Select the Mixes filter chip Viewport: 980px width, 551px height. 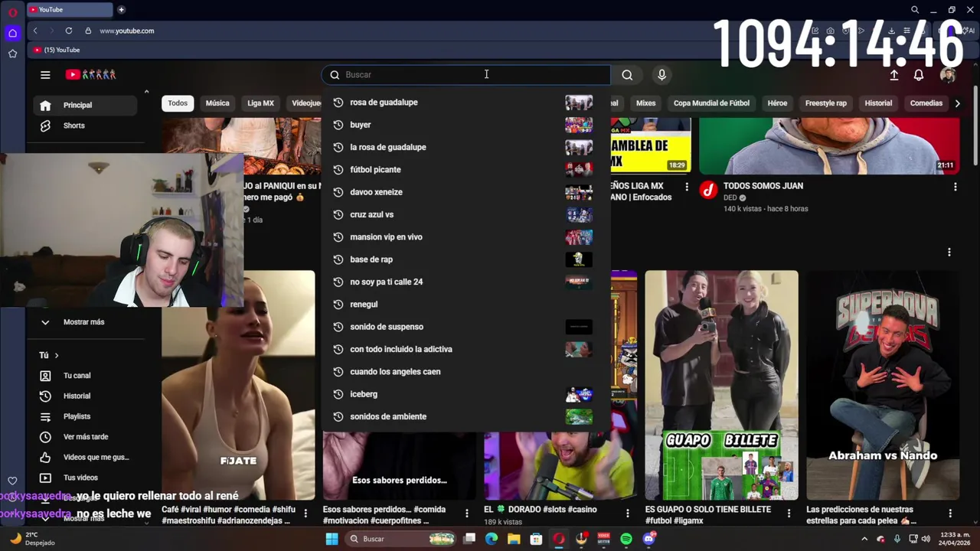pos(645,103)
